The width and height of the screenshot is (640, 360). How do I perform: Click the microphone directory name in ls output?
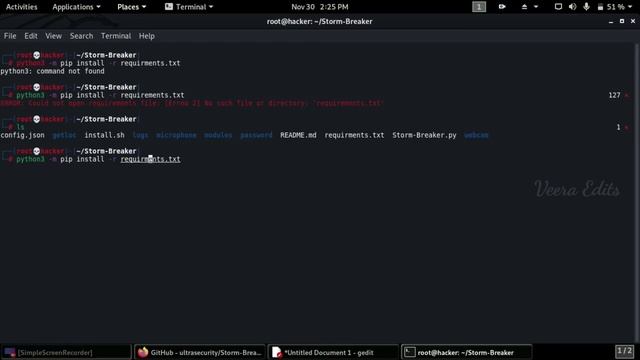[176, 135]
